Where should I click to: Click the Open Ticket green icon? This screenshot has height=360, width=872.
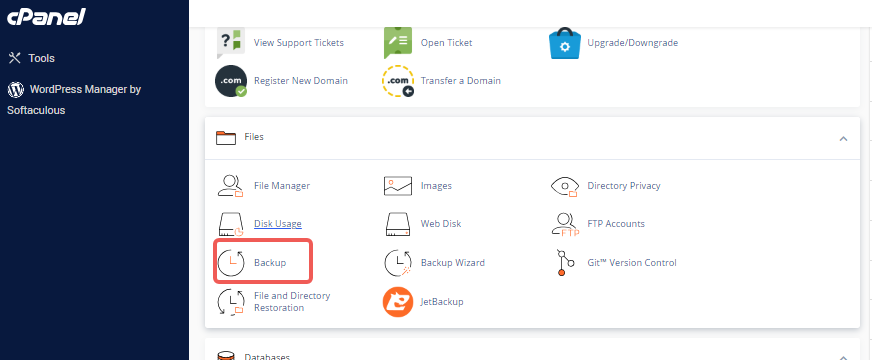pyautogui.click(x=398, y=43)
